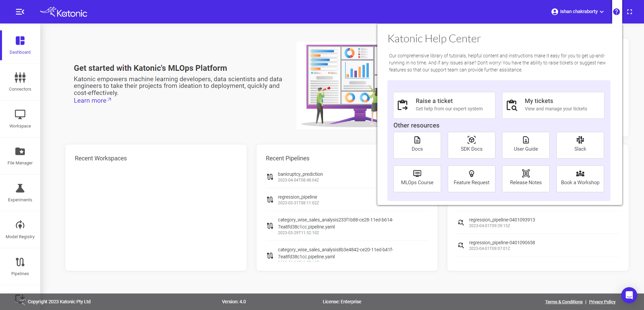This screenshot has width=644, height=310.
Task: Click the Recent Pipelines heading
Action: (x=287, y=158)
